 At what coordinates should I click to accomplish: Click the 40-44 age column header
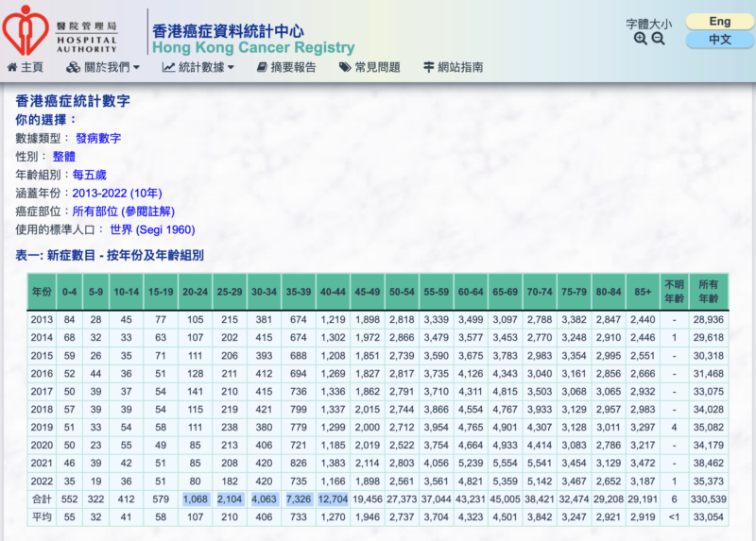pos(334,292)
